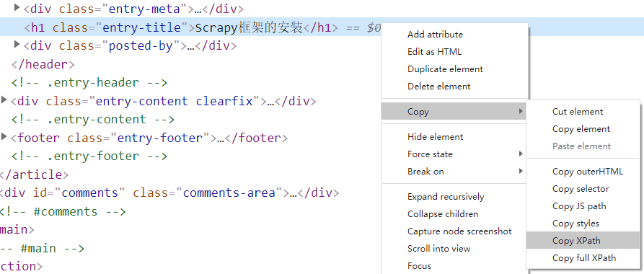
Task: Select Focus at menu bottom
Action: click(419, 266)
